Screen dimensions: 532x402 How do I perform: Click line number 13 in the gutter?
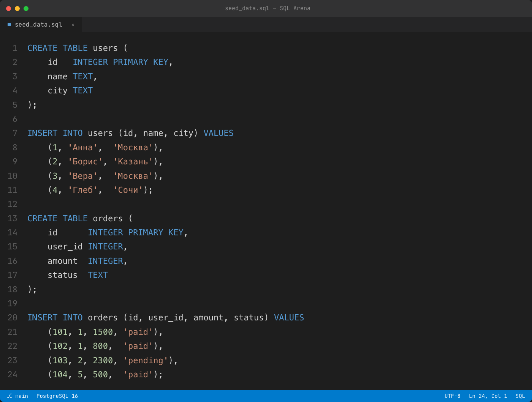[13, 219]
